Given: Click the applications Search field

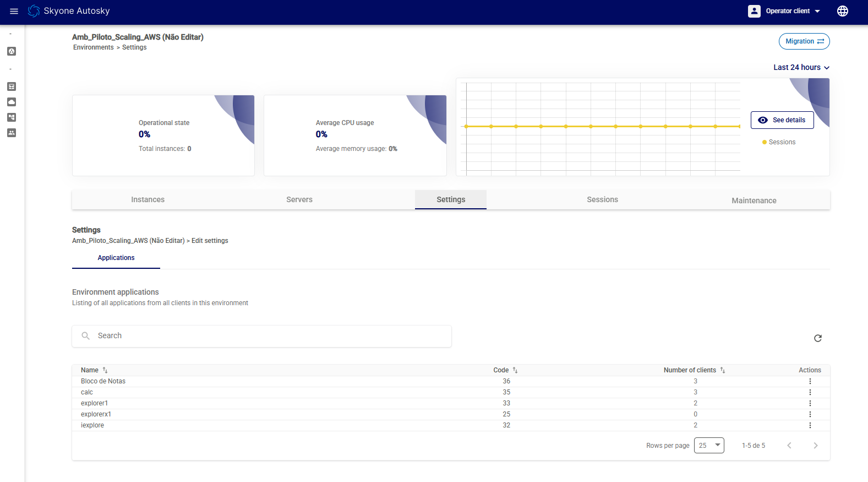Looking at the screenshot, I should pyautogui.click(x=261, y=336).
